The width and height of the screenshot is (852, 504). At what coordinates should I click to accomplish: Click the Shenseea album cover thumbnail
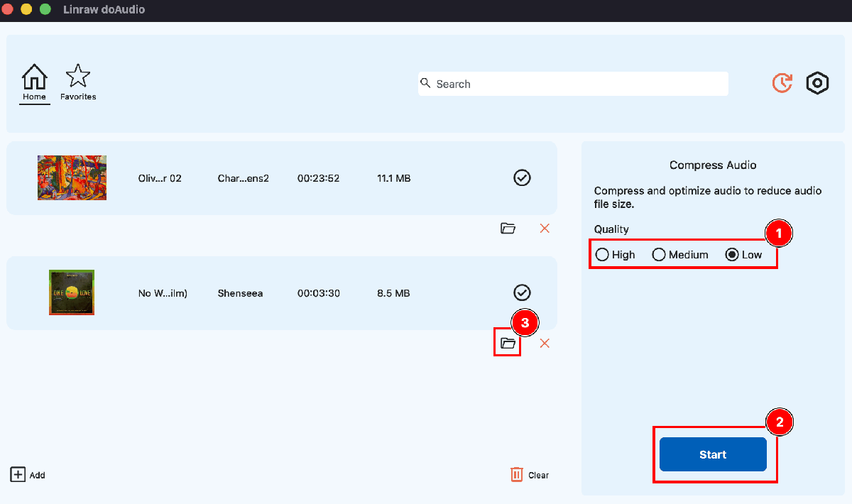pyautogui.click(x=72, y=292)
